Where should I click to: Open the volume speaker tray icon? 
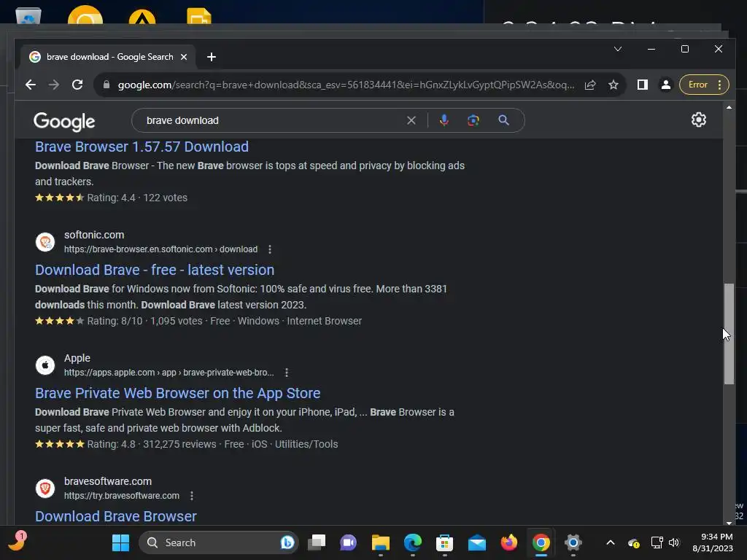click(x=673, y=542)
